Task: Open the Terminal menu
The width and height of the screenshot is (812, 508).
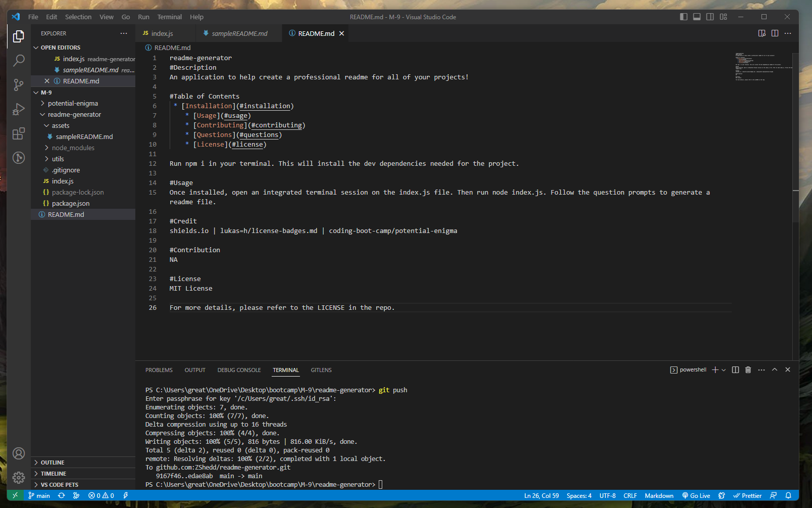Action: (x=169, y=17)
